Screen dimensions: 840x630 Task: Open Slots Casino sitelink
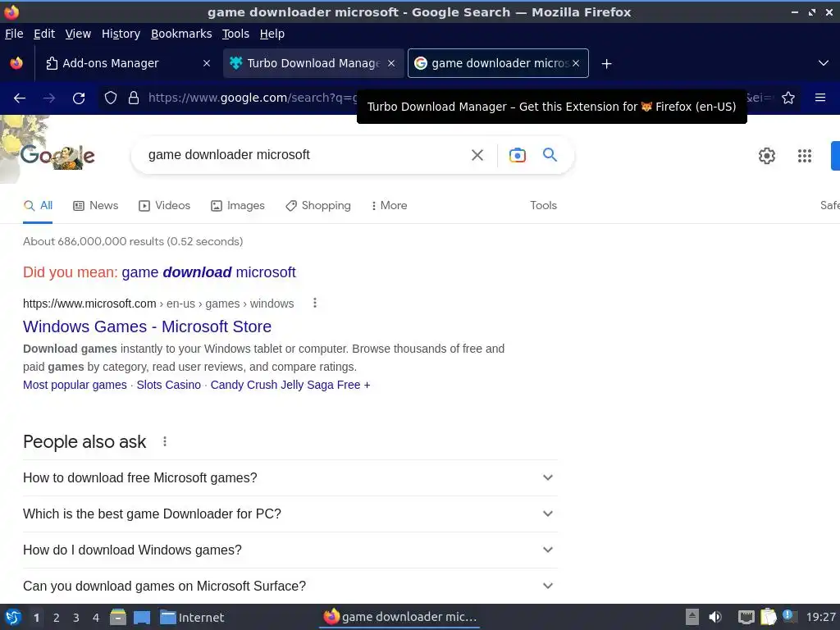click(x=169, y=386)
